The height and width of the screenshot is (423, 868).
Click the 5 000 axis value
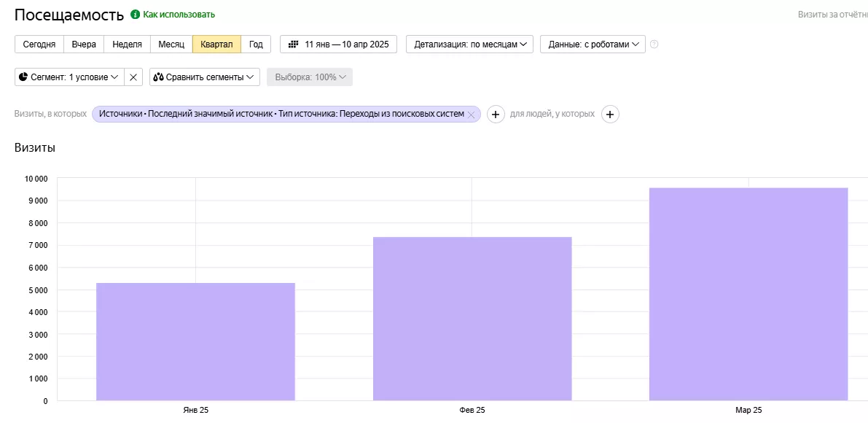click(x=37, y=290)
